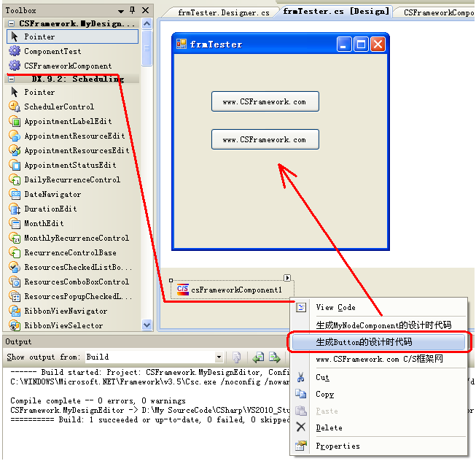Collapse the DX.9.2: Scheduling group
This screenshot has width=476, height=461.
pos(12,79)
